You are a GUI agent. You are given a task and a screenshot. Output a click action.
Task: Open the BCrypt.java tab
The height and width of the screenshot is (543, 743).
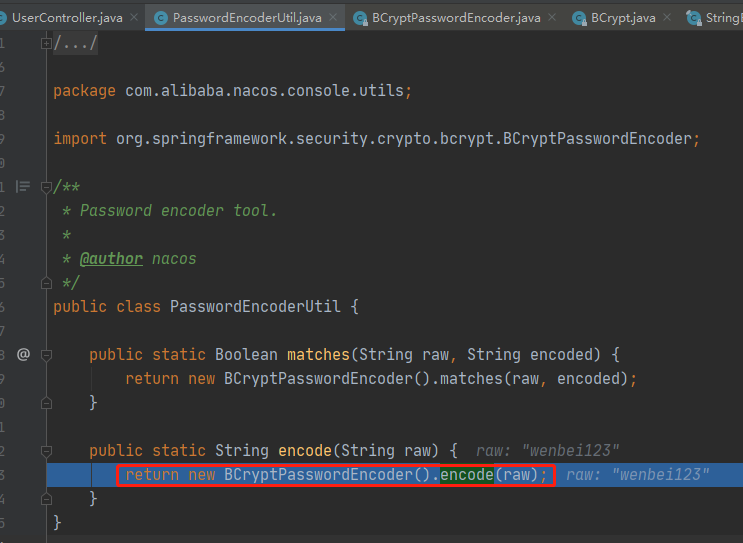pyautogui.click(x=623, y=18)
